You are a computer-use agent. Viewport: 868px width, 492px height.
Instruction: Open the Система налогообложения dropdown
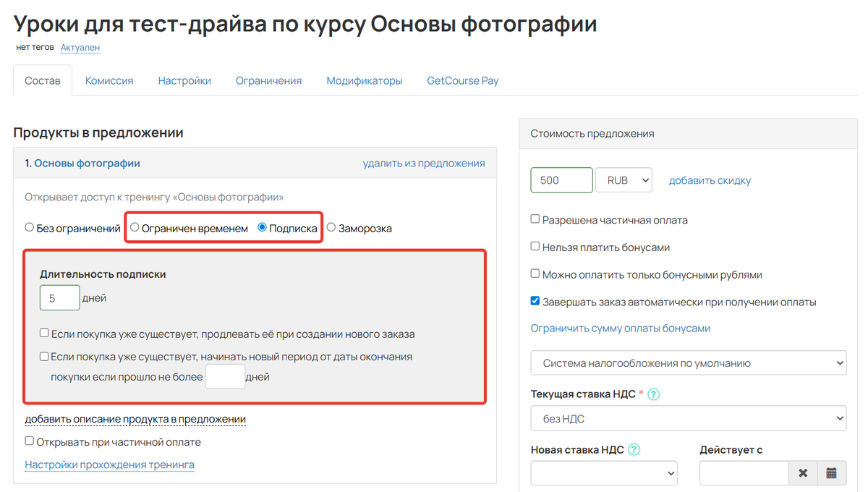point(688,362)
